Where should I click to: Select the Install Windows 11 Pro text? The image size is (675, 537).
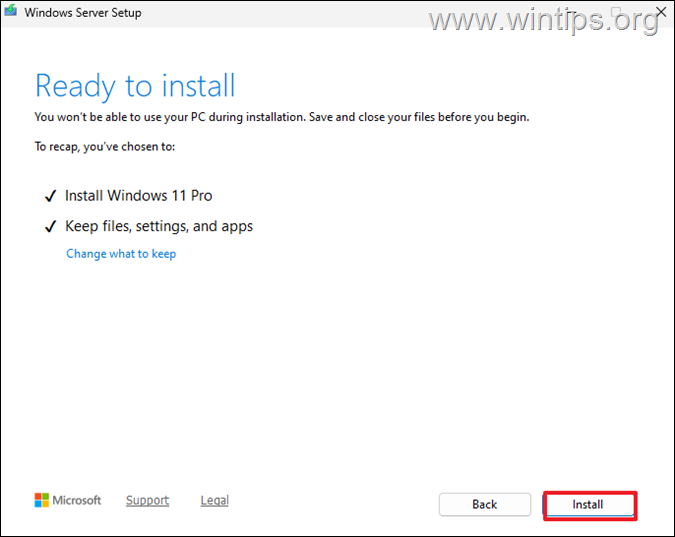click(x=138, y=196)
